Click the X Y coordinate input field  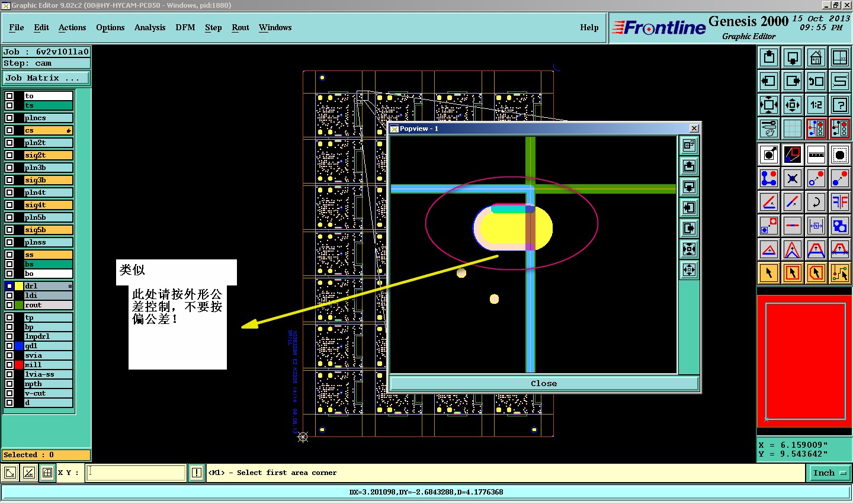136,473
